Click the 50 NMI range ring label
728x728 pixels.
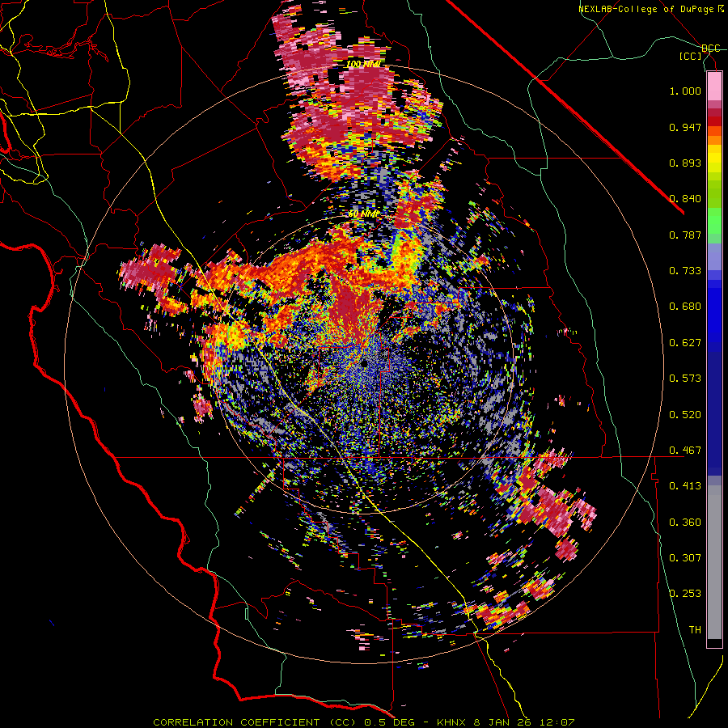363,214
